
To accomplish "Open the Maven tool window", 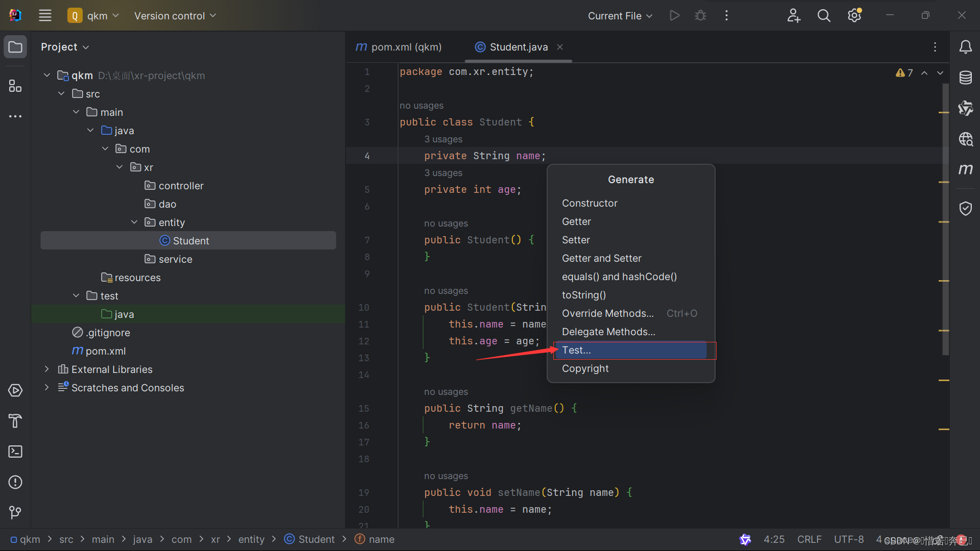I will click(x=965, y=169).
